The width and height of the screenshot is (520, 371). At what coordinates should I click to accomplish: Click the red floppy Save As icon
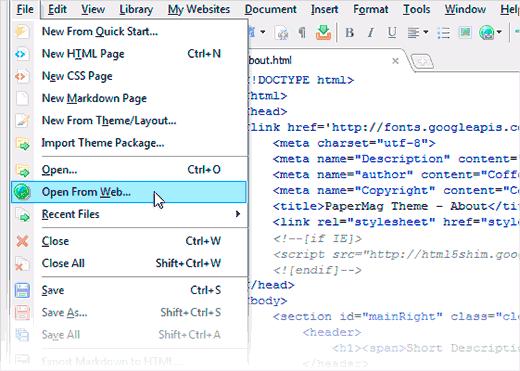22,312
